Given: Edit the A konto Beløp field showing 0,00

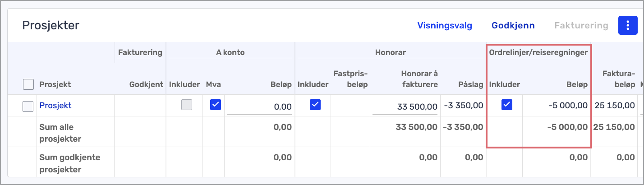Looking at the screenshot, I should click(259, 106).
